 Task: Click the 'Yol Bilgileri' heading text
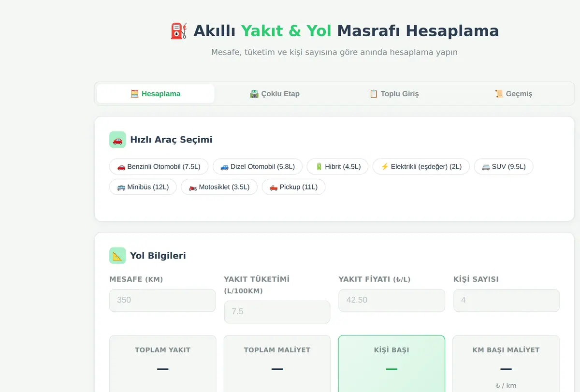tap(158, 256)
